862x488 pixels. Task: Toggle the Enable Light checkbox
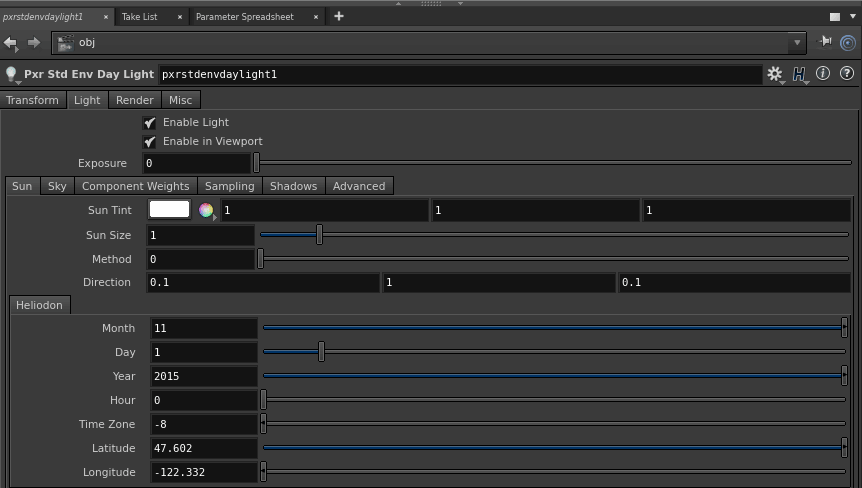pyautogui.click(x=150, y=122)
